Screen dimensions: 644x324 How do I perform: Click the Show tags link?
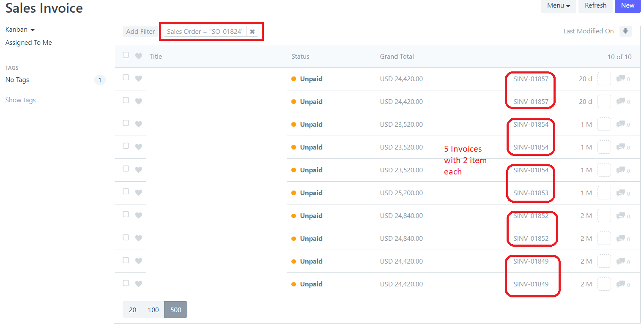[20, 100]
